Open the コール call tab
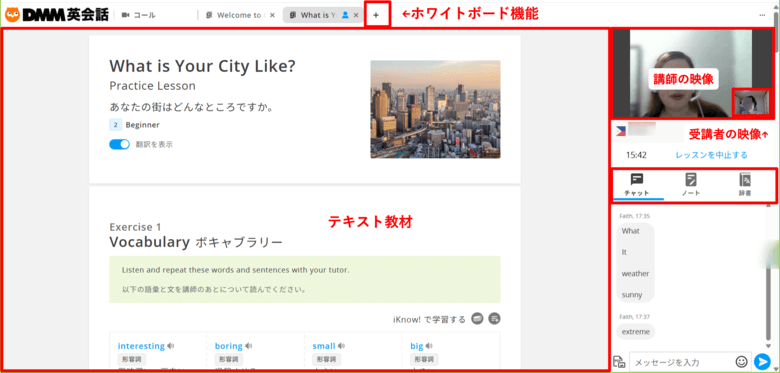Screen dimensions: 780x373 tap(139, 15)
